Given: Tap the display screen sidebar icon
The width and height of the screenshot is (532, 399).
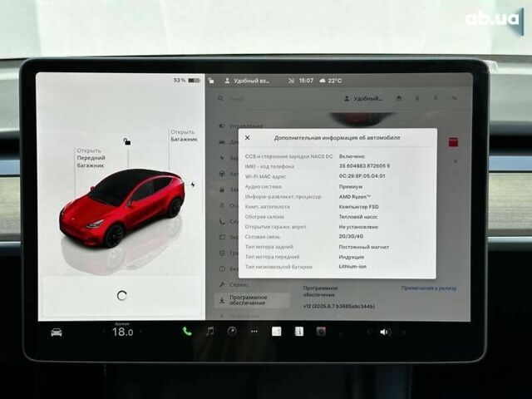Looking at the screenshot, I should (222, 237).
